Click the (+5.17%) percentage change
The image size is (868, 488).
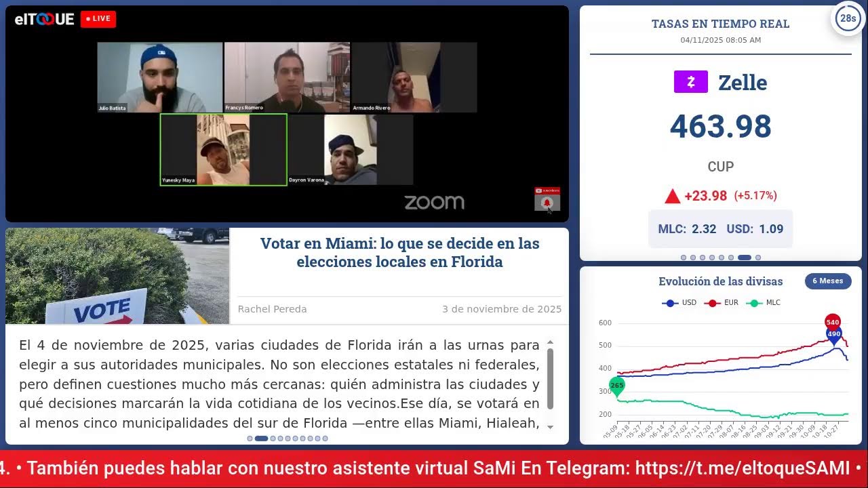pyautogui.click(x=755, y=196)
